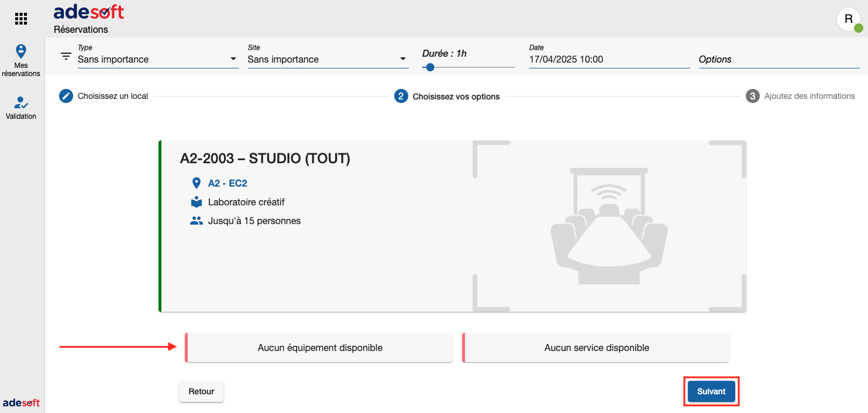868x413 pixels.
Task: Open Mes réservations in sidebar
Action: (x=21, y=60)
